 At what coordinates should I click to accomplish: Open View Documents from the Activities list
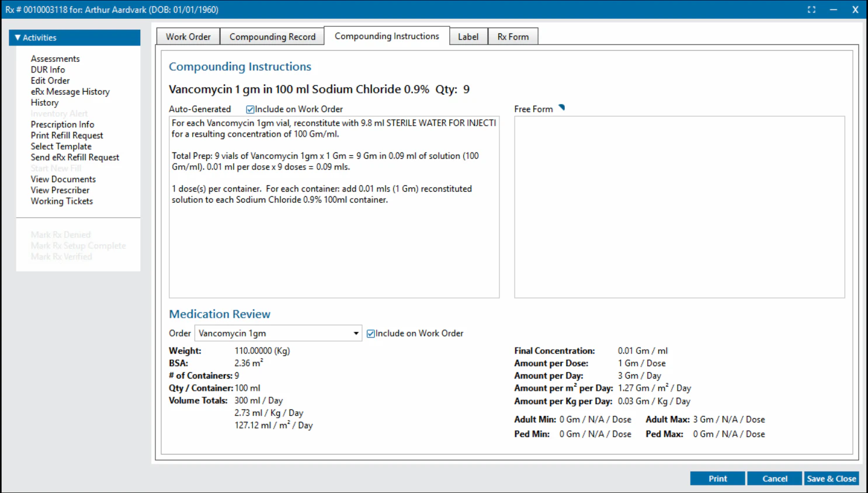(x=63, y=179)
